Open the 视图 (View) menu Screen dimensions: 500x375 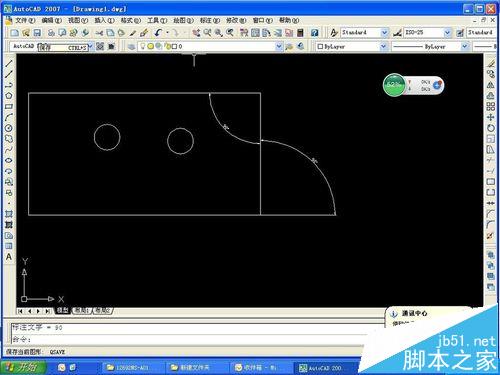pos(78,21)
